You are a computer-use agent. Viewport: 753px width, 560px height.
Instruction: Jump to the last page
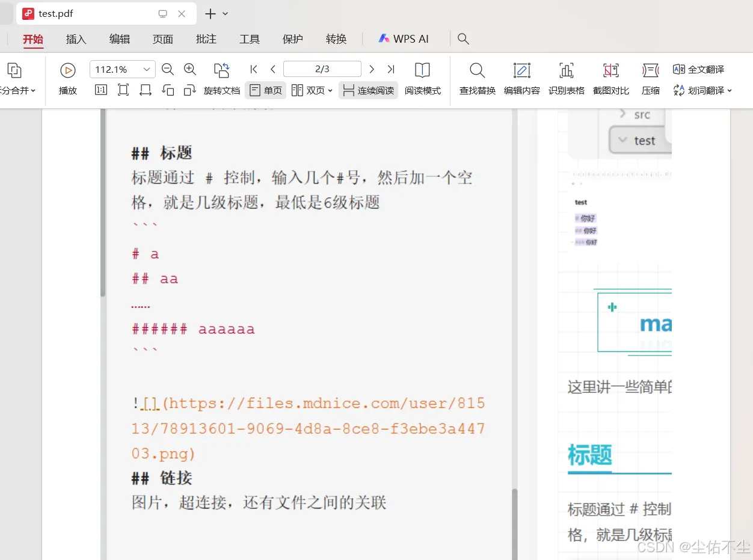point(391,69)
